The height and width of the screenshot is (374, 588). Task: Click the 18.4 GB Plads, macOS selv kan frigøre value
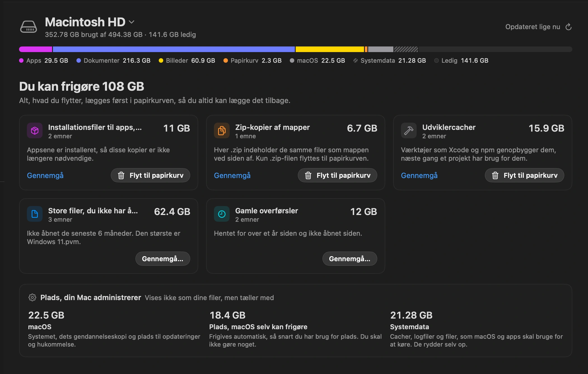(227, 315)
